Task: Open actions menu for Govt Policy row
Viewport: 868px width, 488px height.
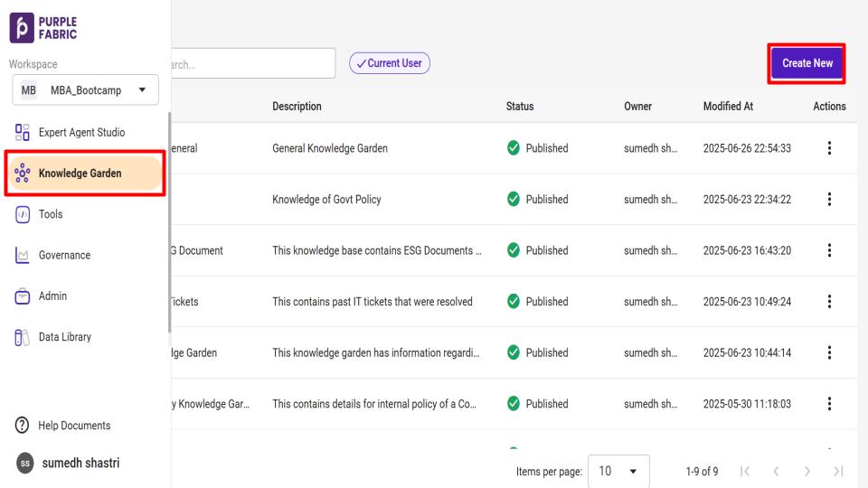Action: pos(830,200)
